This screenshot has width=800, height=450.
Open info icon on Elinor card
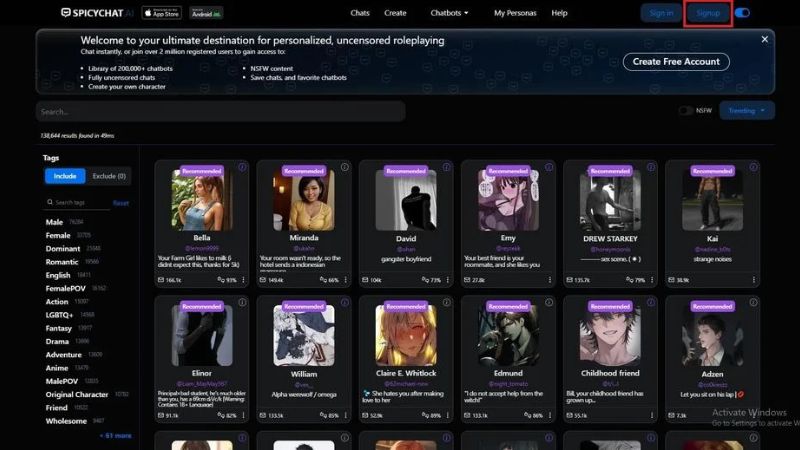[x=242, y=303]
